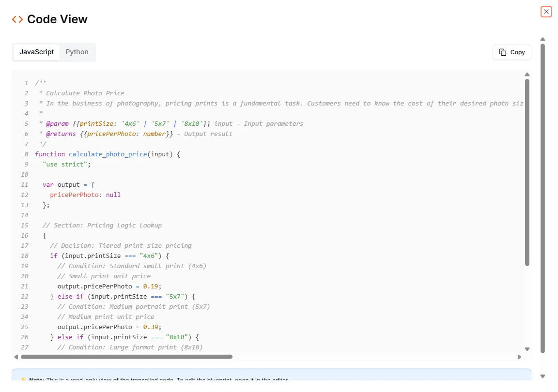558x392 pixels.
Task: Click the function name calculate_photo_price
Action: [x=108, y=154]
